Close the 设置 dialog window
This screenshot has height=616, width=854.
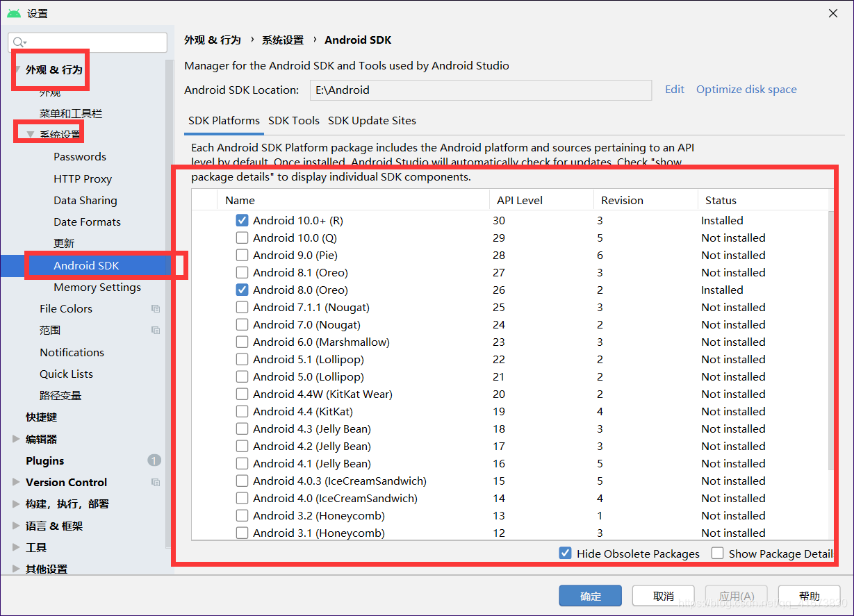832,13
